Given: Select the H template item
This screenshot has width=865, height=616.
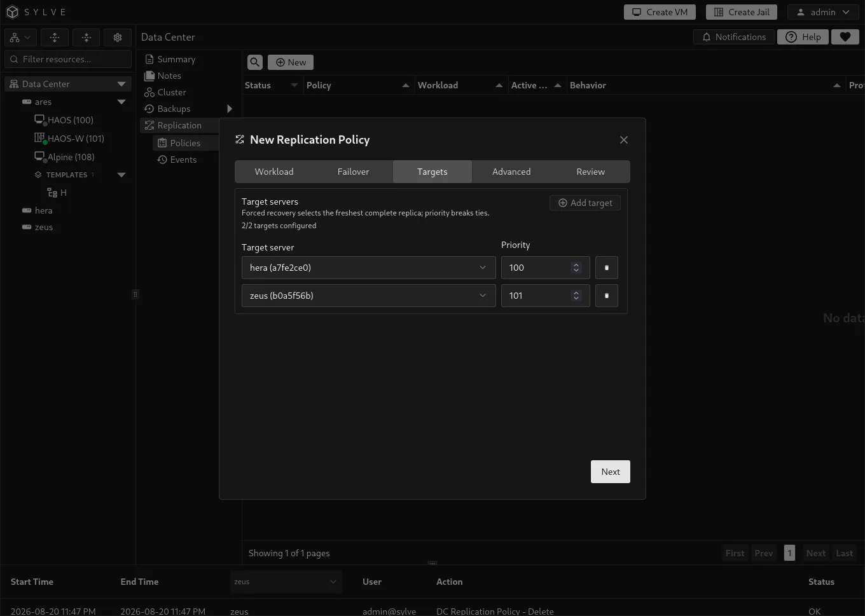Looking at the screenshot, I should [57, 193].
